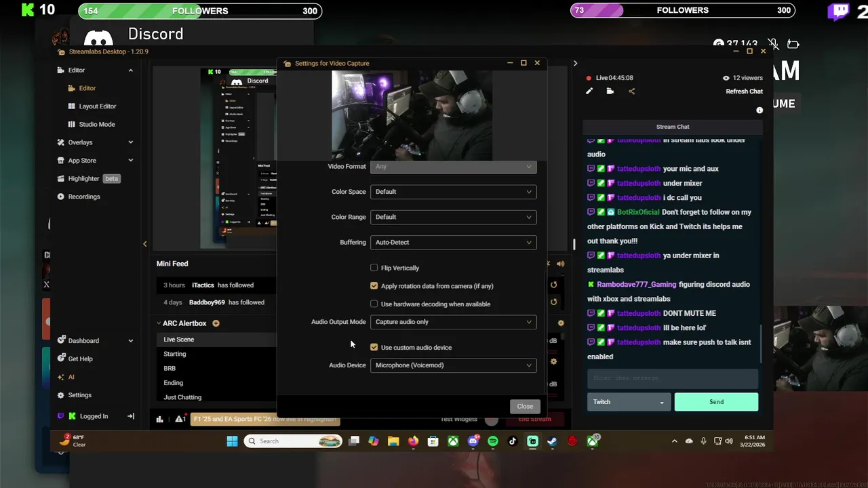This screenshot has height=488, width=868.
Task: Click the stats bar chart icon
Action: coord(160,420)
